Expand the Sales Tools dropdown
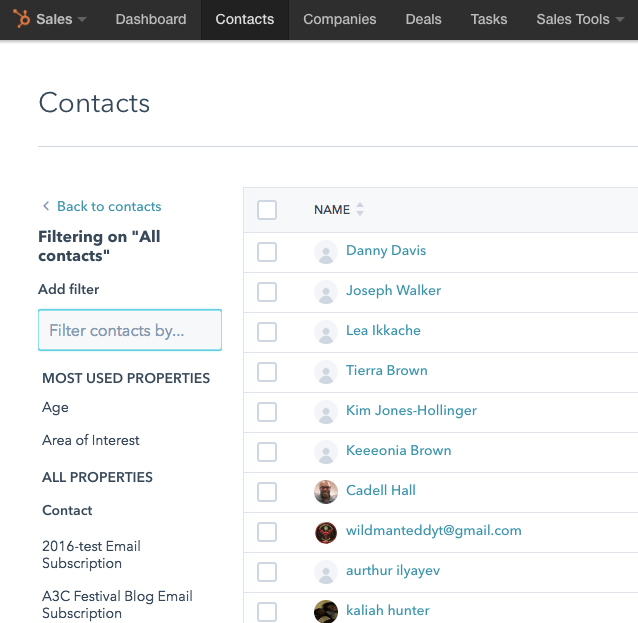This screenshot has width=638, height=623. [x=579, y=19]
